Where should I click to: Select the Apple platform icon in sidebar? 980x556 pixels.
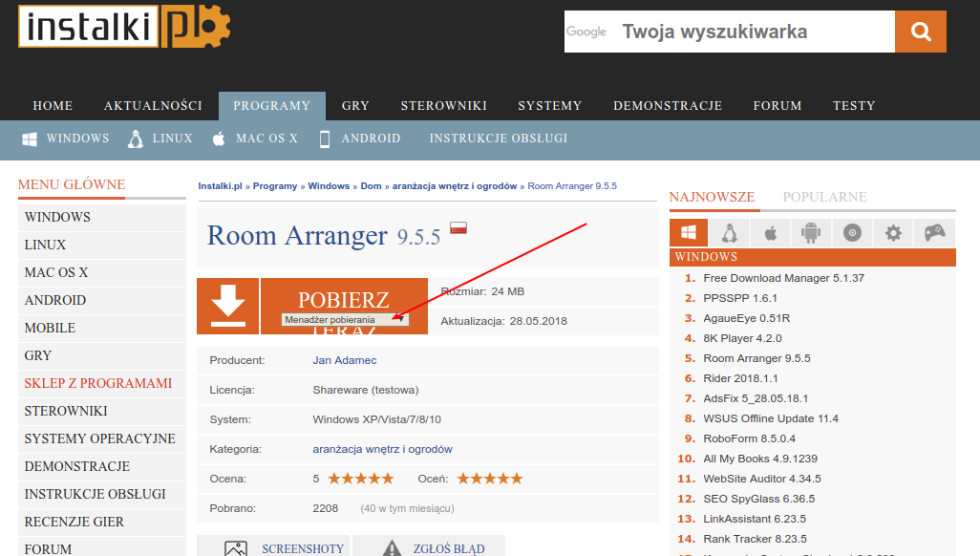[771, 233]
